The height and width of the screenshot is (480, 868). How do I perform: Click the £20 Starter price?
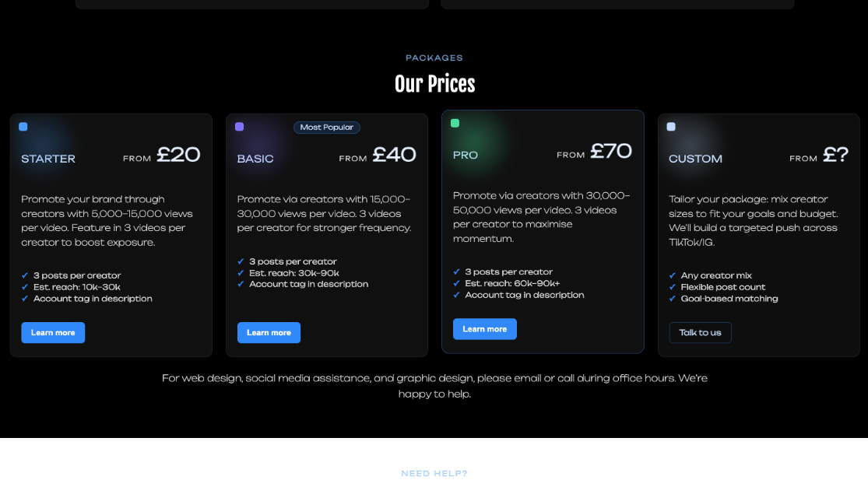178,155
